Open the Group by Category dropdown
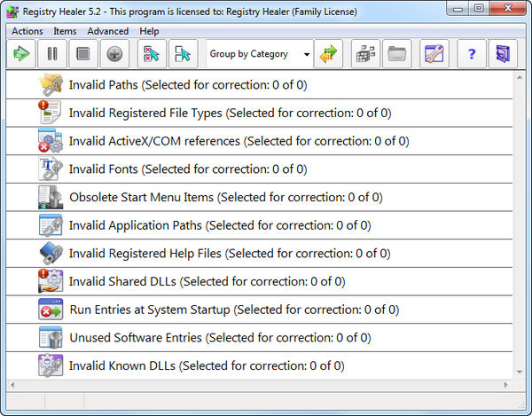This screenshot has width=532, height=416. 259,54
